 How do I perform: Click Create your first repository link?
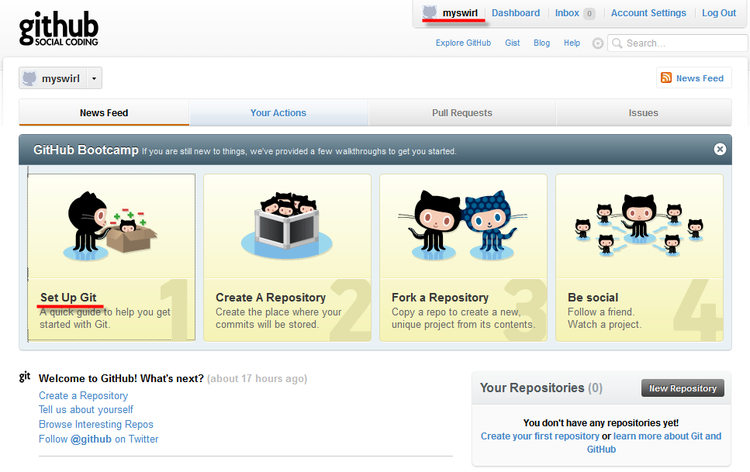[540, 436]
